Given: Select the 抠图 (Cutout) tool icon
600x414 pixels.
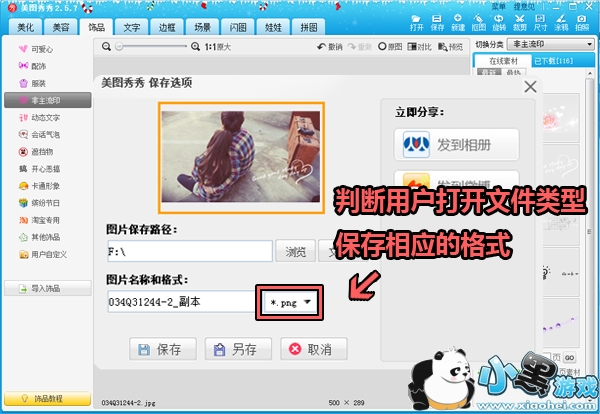Looking at the screenshot, I should [x=478, y=23].
